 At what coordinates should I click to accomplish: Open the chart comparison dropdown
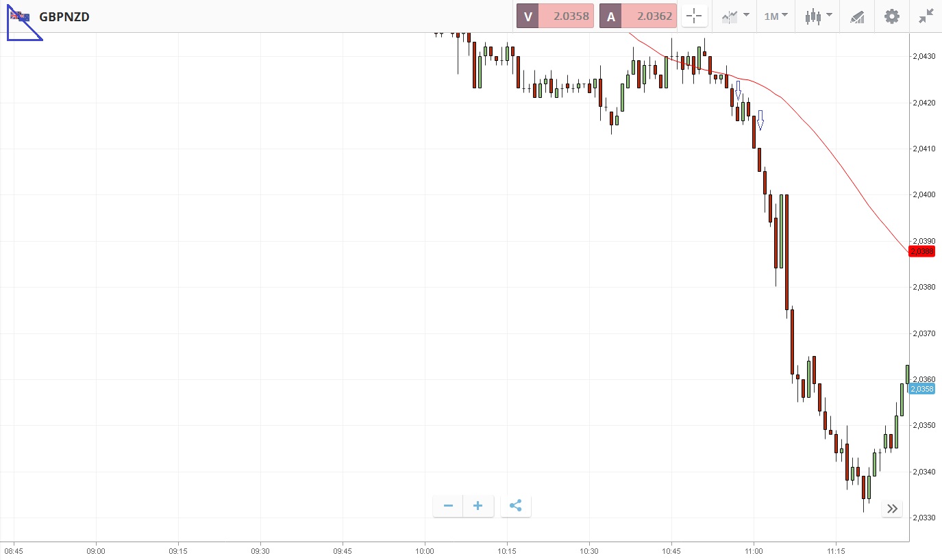(735, 16)
